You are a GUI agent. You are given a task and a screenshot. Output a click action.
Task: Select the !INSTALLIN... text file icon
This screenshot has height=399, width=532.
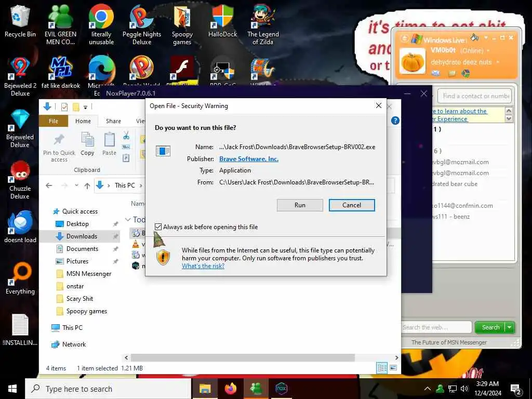pyautogui.click(x=20, y=330)
